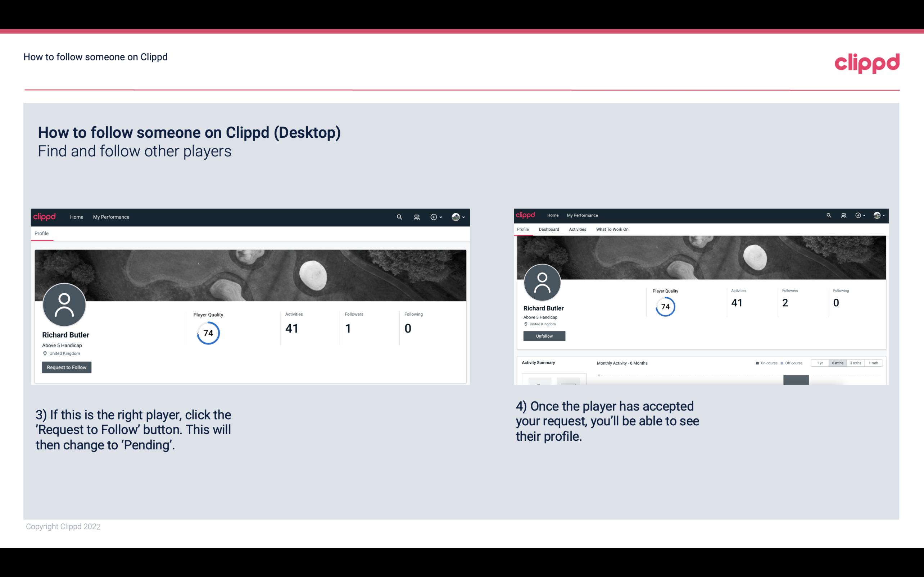Select the '6 mths' activity toggle button
Viewport: 924px width, 577px height.
(837, 363)
